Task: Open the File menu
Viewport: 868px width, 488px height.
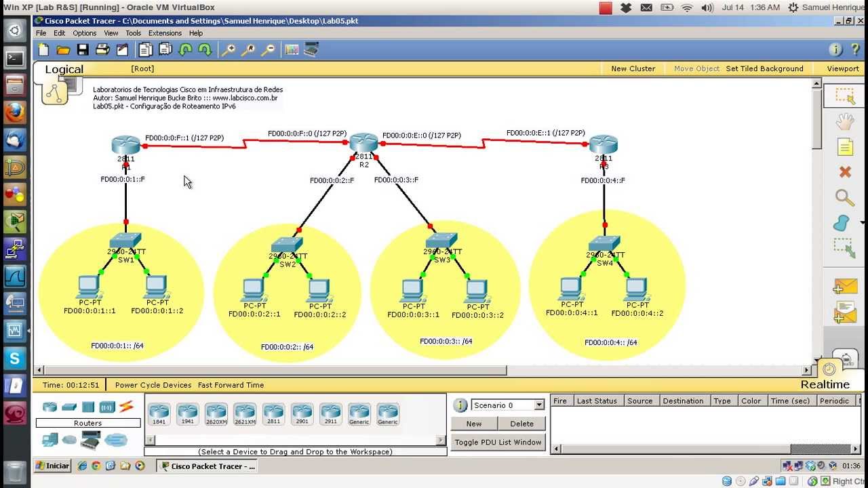Action: 41,33
